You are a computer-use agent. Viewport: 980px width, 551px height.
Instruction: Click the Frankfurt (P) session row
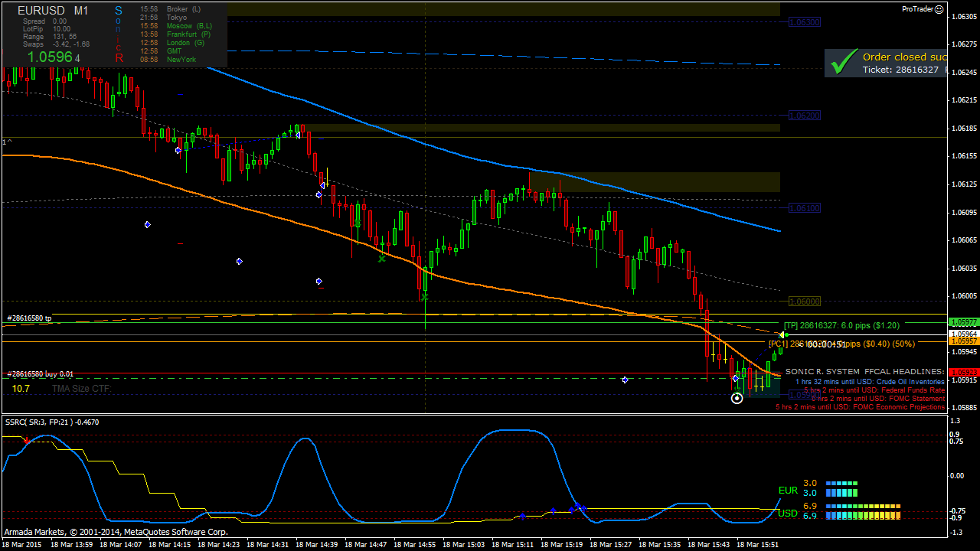click(175, 34)
